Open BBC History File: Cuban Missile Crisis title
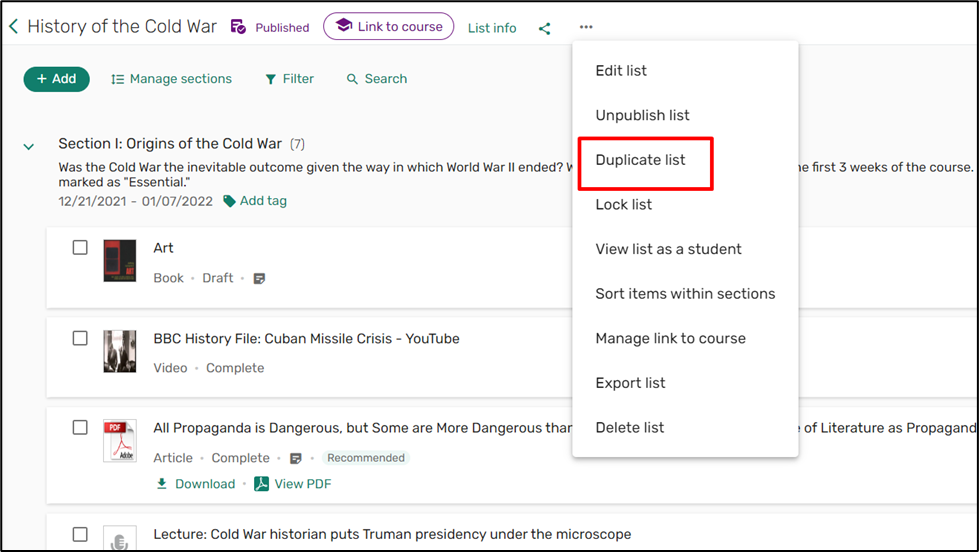The width and height of the screenshot is (979, 552). 307,338
